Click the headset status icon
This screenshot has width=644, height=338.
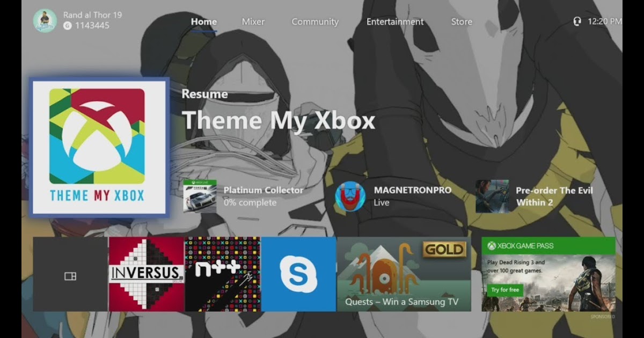(577, 21)
